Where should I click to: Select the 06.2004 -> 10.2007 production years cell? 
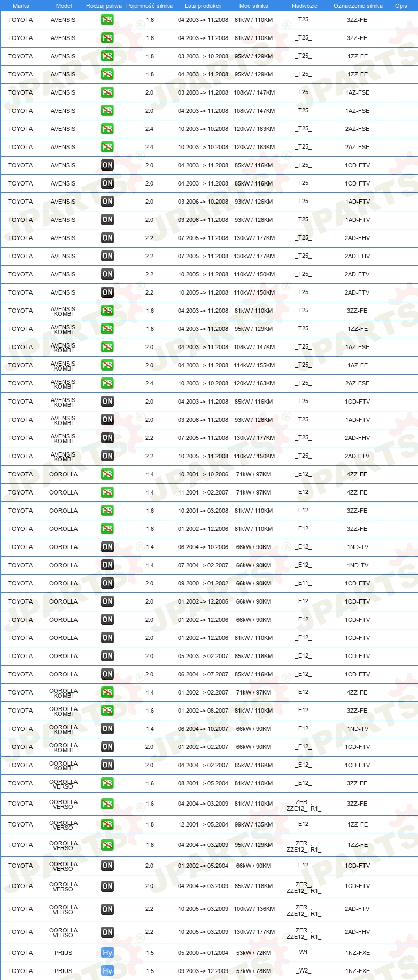click(203, 729)
